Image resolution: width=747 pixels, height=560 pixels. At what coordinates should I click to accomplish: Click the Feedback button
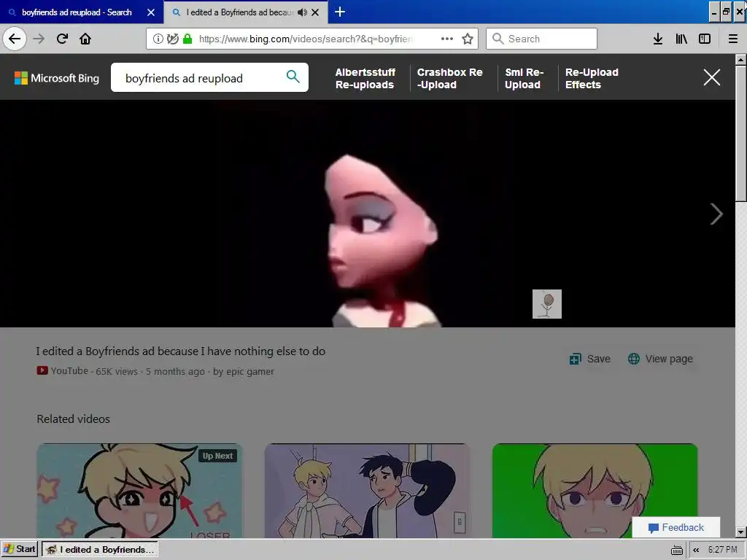[x=676, y=528]
